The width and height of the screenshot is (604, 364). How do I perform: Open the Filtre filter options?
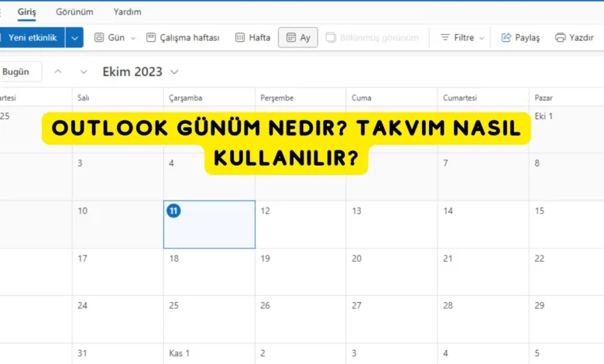point(462,37)
